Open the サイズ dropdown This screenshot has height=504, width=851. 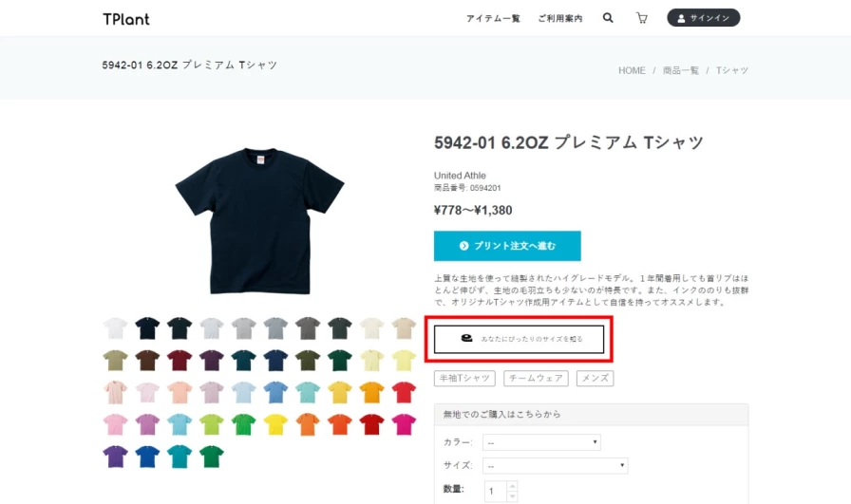tap(555, 466)
